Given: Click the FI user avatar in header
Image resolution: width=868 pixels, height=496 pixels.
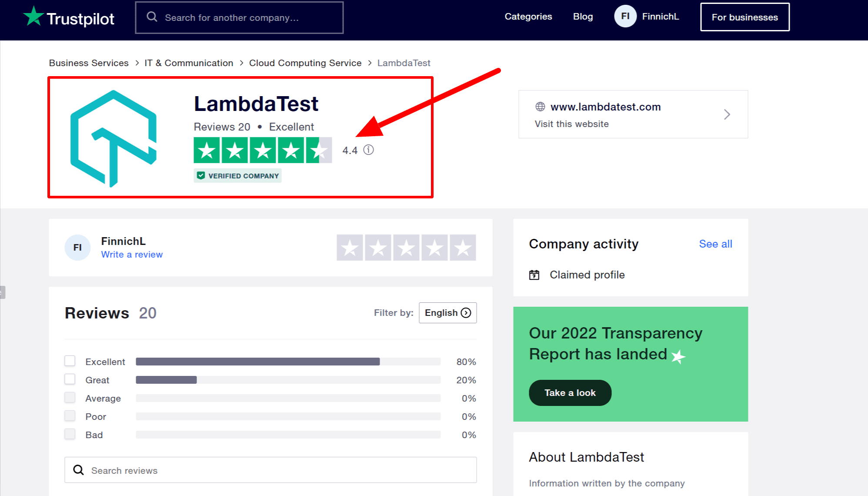Looking at the screenshot, I should coord(625,17).
